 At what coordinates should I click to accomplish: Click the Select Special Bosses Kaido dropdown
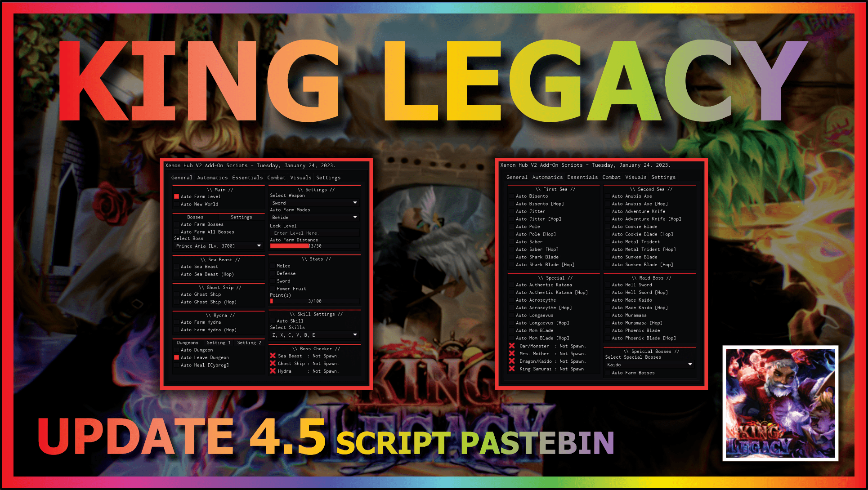(650, 365)
